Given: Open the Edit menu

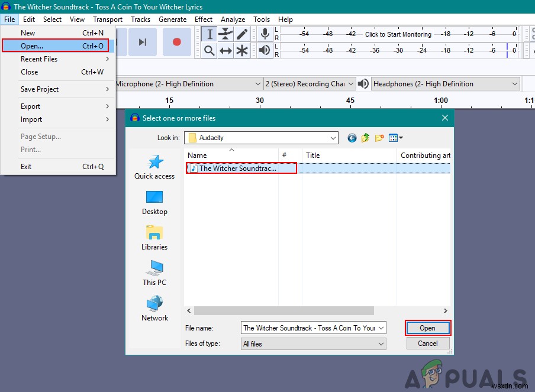Looking at the screenshot, I should tap(29, 20).
